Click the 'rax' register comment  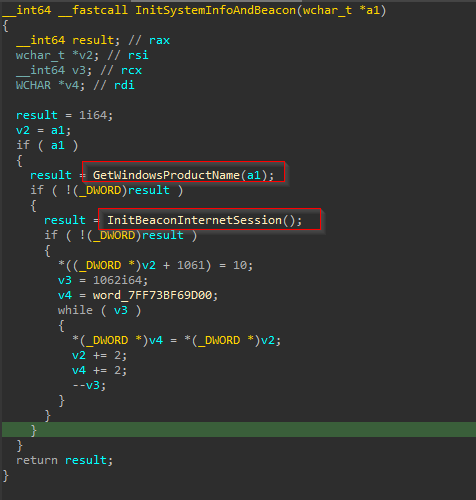[159, 40]
